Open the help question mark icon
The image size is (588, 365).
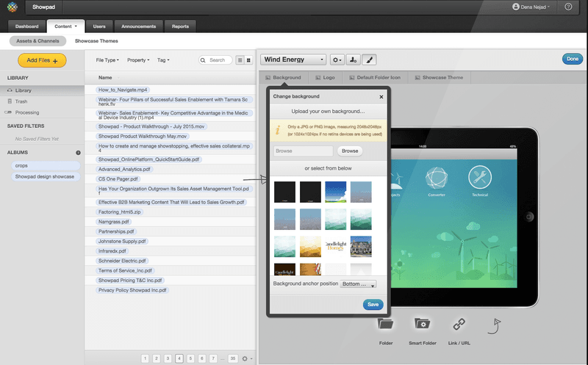[568, 7]
